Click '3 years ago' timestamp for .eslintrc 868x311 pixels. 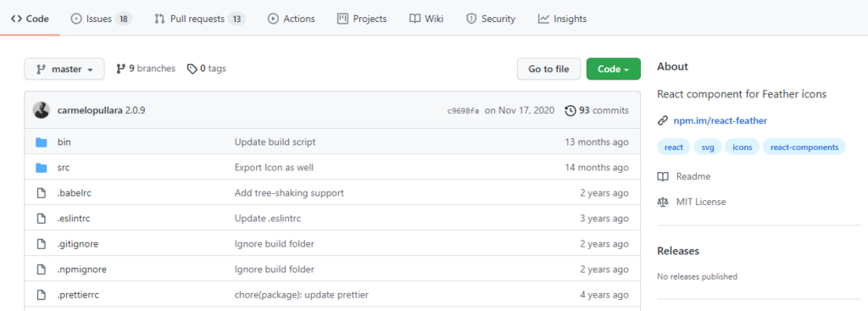pos(604,219)
